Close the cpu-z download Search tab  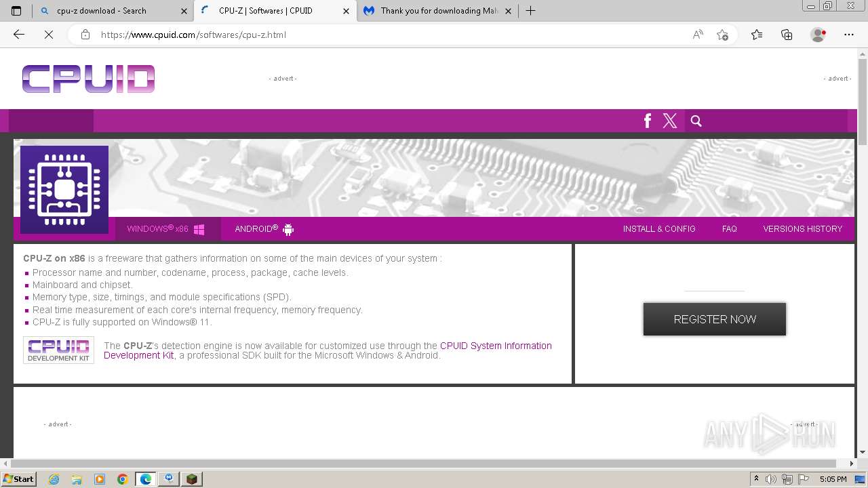184,11
